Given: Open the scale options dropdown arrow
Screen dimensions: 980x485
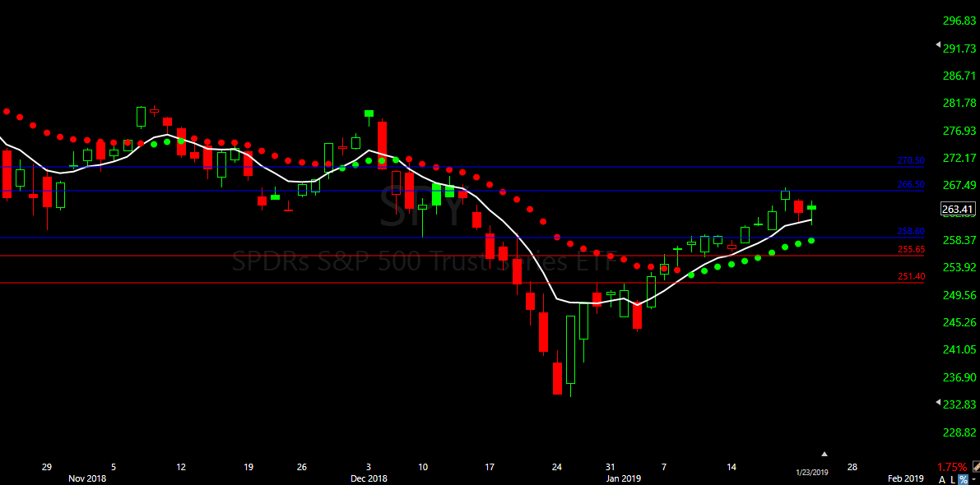Looking at the screenshot, I should pos(973,479).
